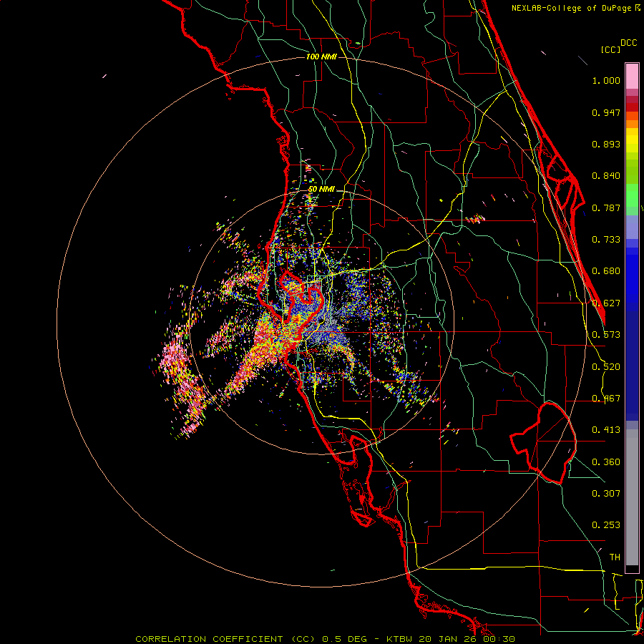Click the 50 NMI range ring label
Image resolution: width=644 pixels, height=644 pixels.
pyautogui.click(x=321, y=190)
